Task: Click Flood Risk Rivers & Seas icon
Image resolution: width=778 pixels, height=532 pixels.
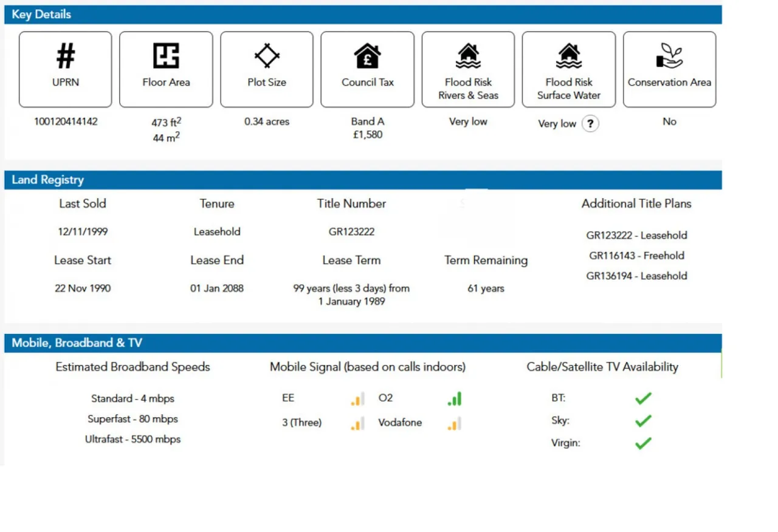Action: [x=468, y=56]
